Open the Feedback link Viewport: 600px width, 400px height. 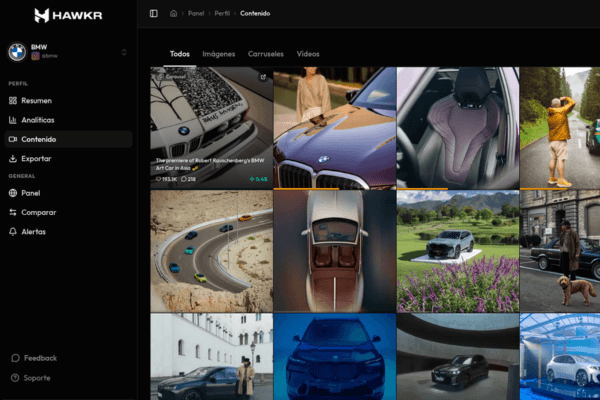pyautogui.click(x=40, y=358)
